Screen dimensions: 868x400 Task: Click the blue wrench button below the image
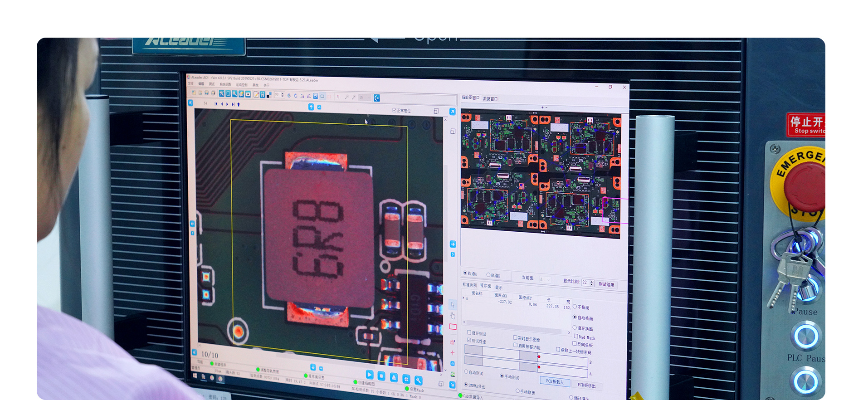pyautogui.click(x=419, y=380)
